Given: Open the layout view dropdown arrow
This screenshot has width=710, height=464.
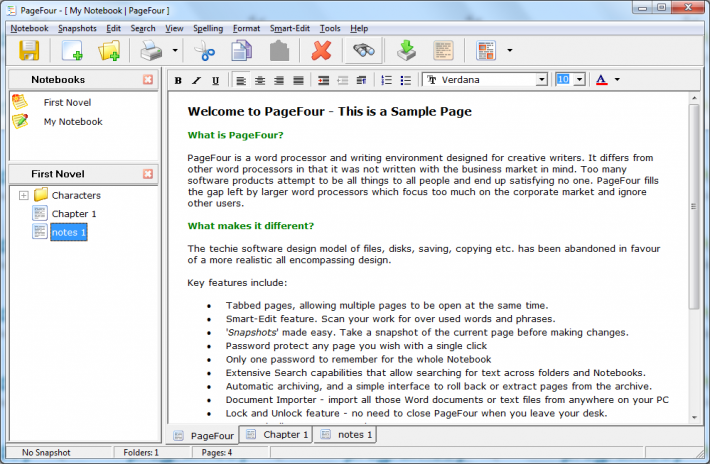Looking at the screenshot, I should tap(509, 50).
